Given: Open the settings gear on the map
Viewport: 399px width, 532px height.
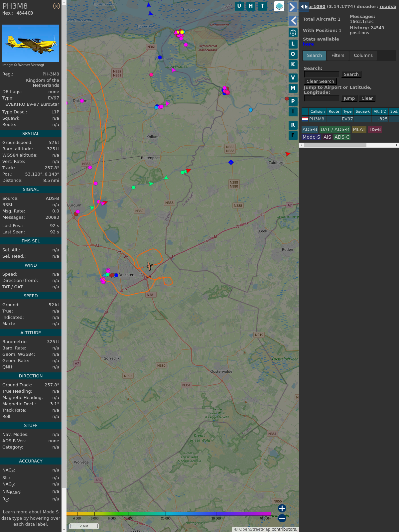Looking at the screenshot, I should click(293, 33).
